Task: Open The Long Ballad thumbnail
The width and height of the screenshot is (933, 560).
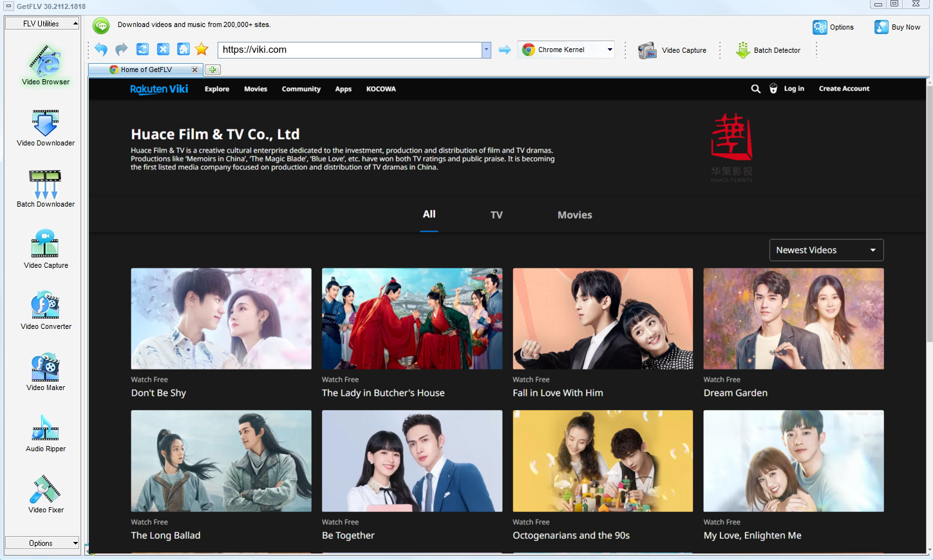Action: coord(221,461)
